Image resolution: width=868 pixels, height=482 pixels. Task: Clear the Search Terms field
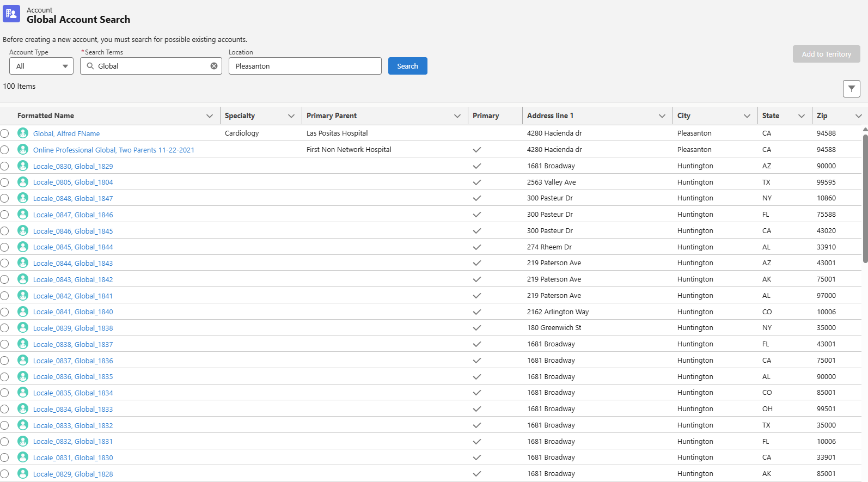pos(214,66)
